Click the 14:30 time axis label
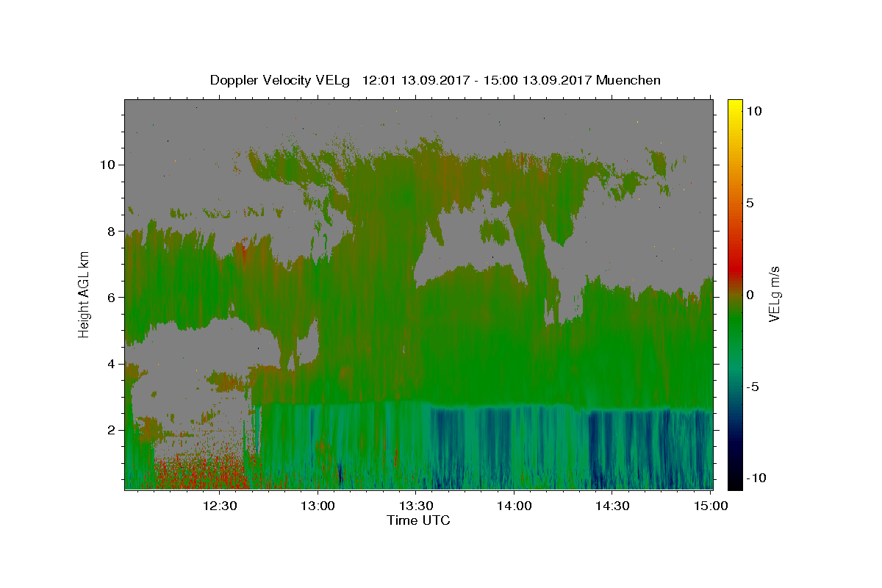 click(612, 506)
